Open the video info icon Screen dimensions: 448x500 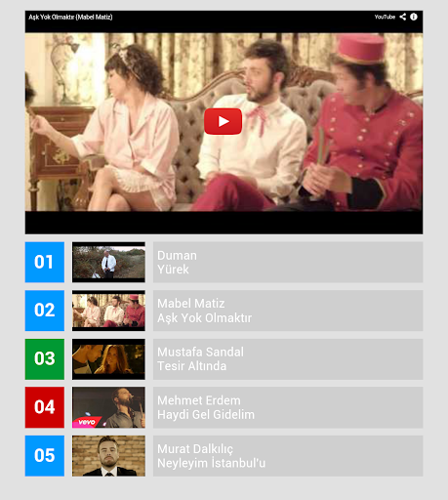click(x=414, y=17)
